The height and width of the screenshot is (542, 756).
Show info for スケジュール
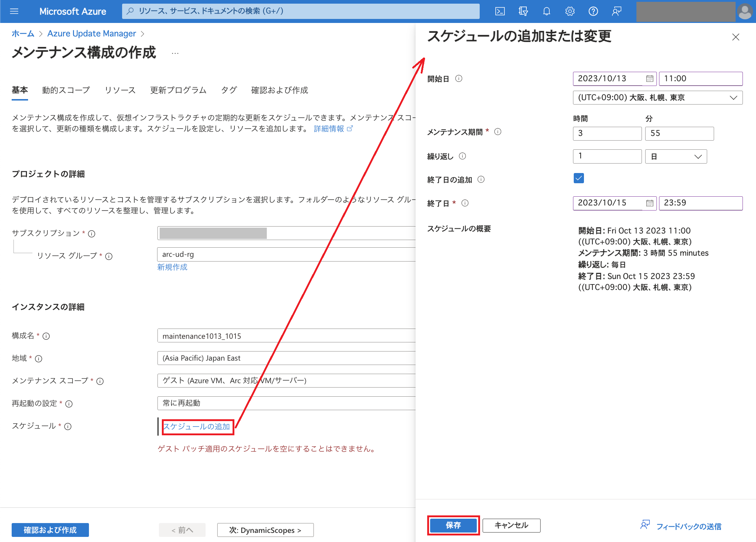(x=68, y=427)
